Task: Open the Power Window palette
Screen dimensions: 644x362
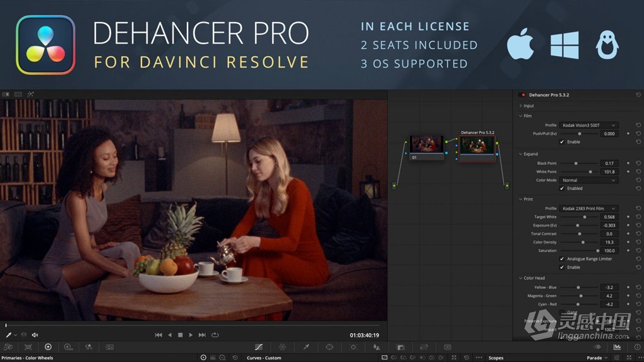Action: 330,347
